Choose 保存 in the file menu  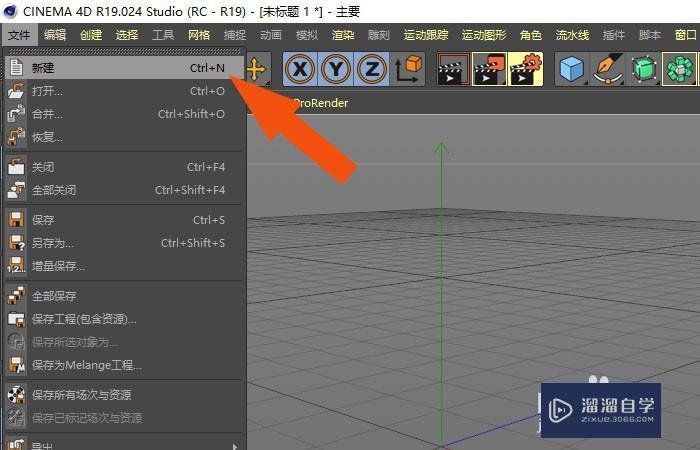coord(125,220)
